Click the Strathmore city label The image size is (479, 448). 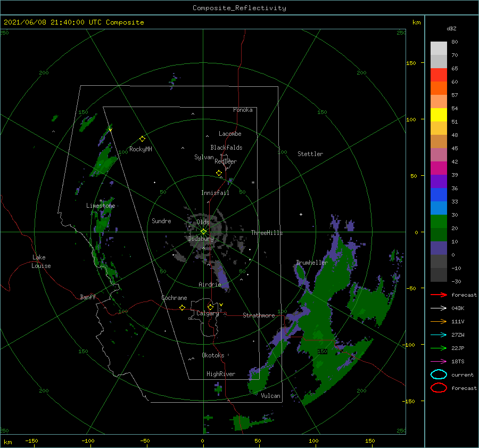pos(259,315)
